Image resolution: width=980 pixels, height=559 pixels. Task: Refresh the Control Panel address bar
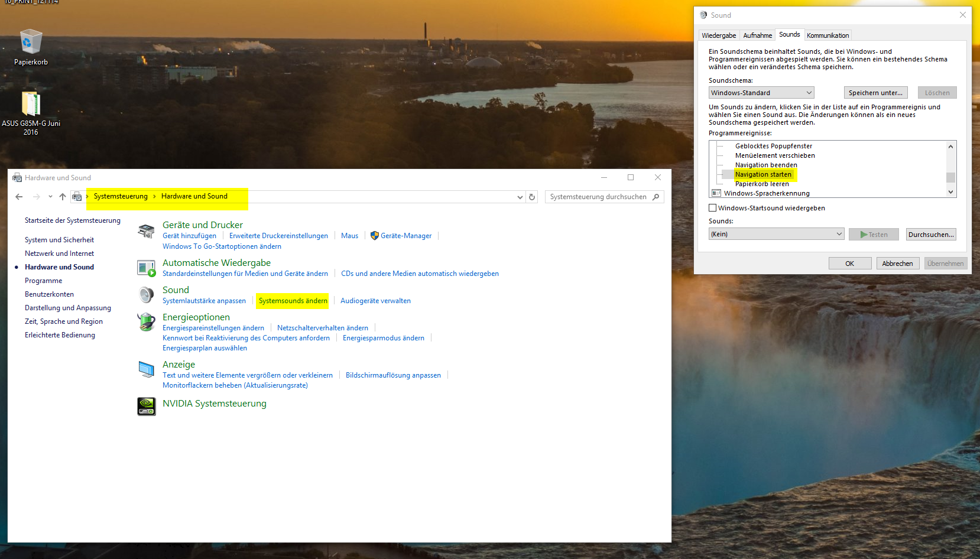coord(532,197)
